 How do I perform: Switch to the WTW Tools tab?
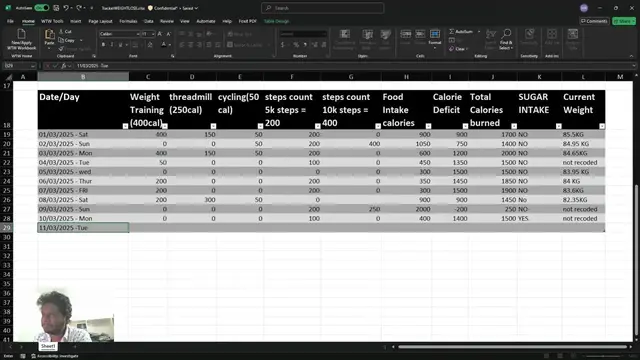(52, 21)
